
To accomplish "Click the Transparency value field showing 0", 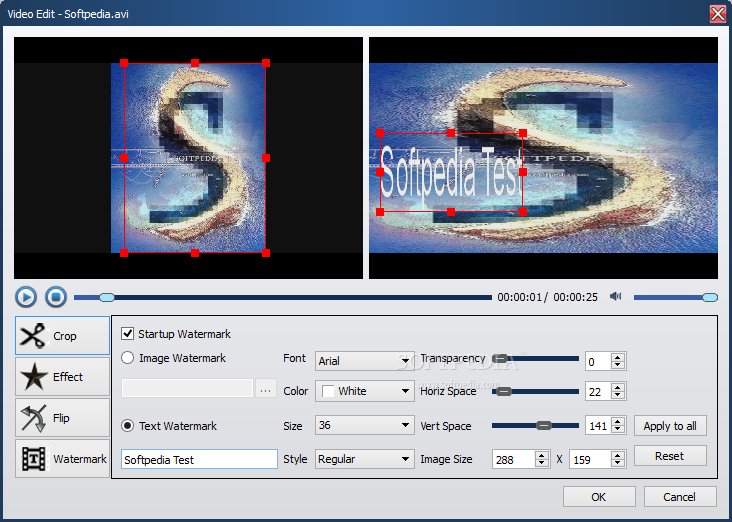I will coord(598,361).
